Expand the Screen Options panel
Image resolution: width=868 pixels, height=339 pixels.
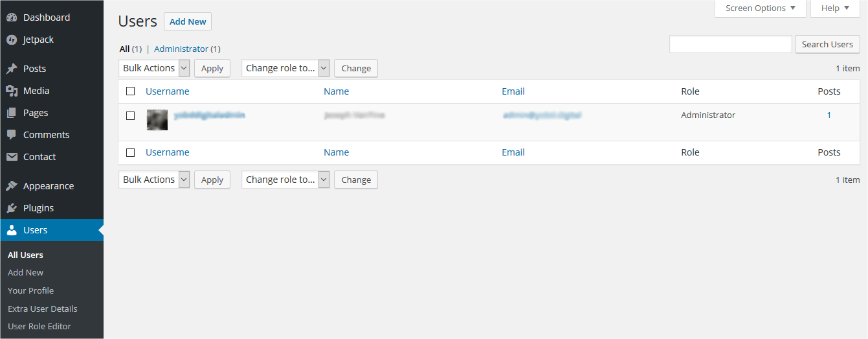click(x=761, y=8)
